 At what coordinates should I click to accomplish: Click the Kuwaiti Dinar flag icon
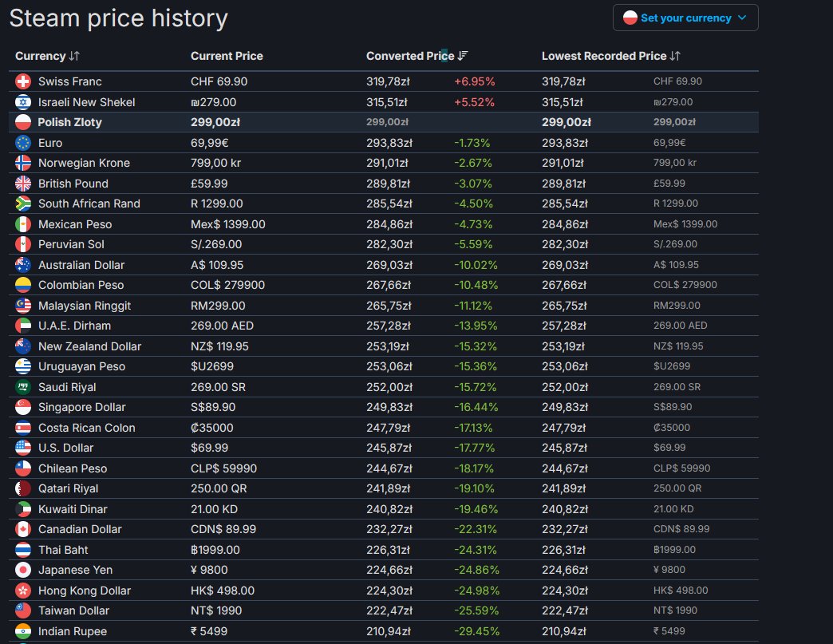(x=23, y=509)
